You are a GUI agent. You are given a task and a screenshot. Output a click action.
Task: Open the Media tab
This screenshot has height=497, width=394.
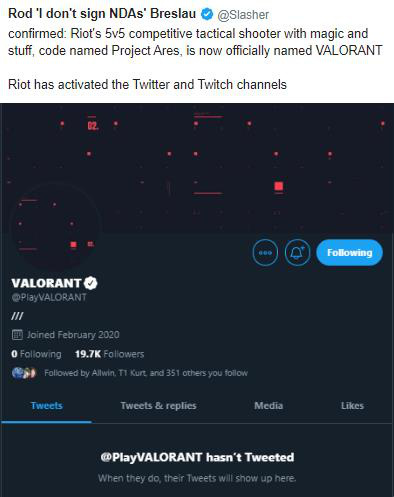click(x=268, y=406)
